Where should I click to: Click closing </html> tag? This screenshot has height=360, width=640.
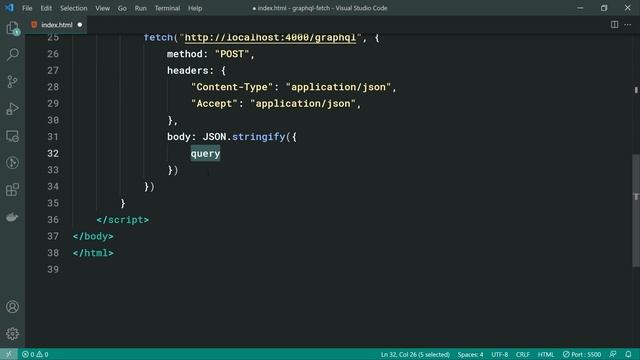click(93, 253)
